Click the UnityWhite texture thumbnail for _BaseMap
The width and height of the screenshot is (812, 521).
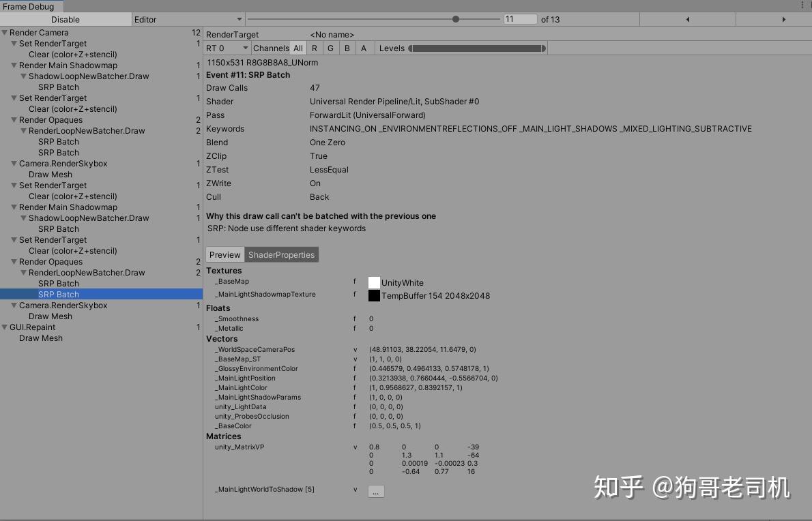pos(373,281)
